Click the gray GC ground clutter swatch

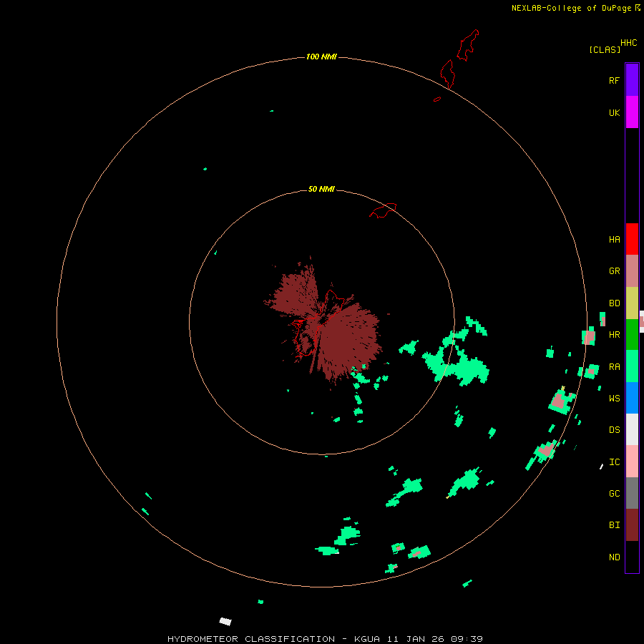point(632,493)
